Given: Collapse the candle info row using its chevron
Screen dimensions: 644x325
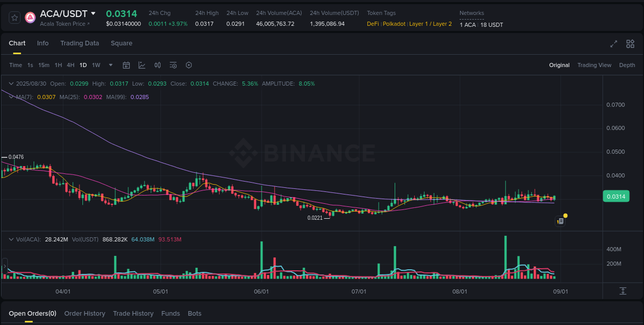Looking at the screenshot, I should click(x=11, y=83).
